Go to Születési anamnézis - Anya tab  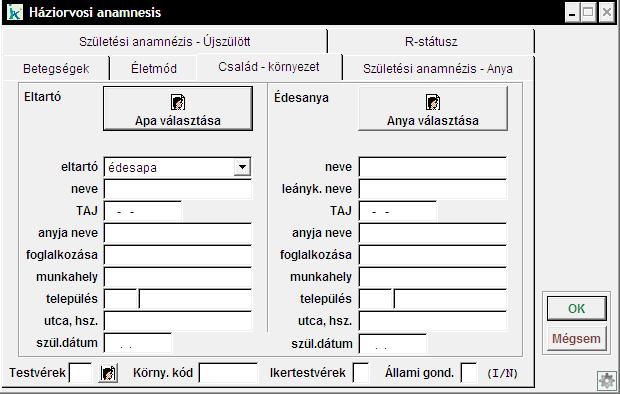pos(438,68)
